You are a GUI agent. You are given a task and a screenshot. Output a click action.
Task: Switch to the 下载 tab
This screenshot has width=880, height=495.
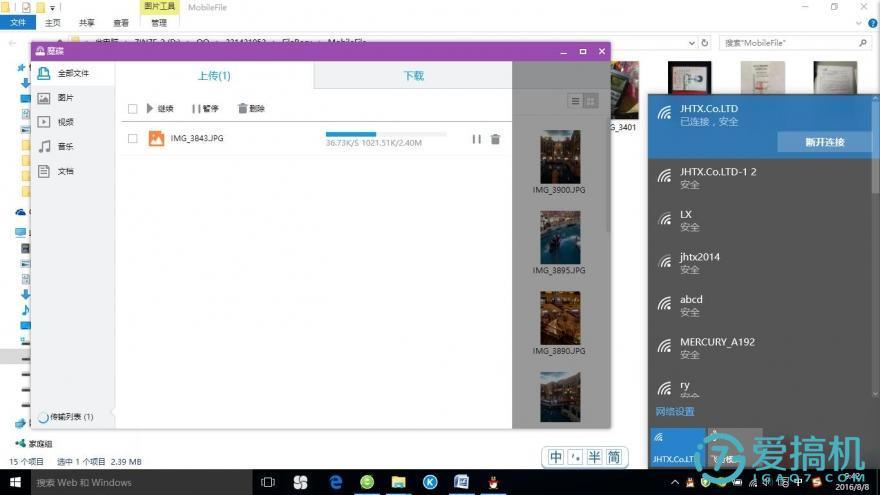[x=414, y=76]
